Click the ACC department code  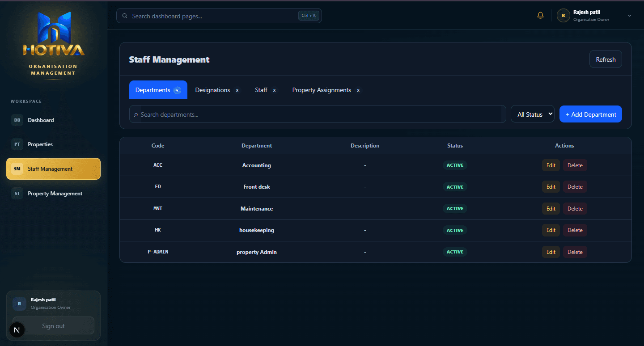pyautogui.click(x=158, y=165)
